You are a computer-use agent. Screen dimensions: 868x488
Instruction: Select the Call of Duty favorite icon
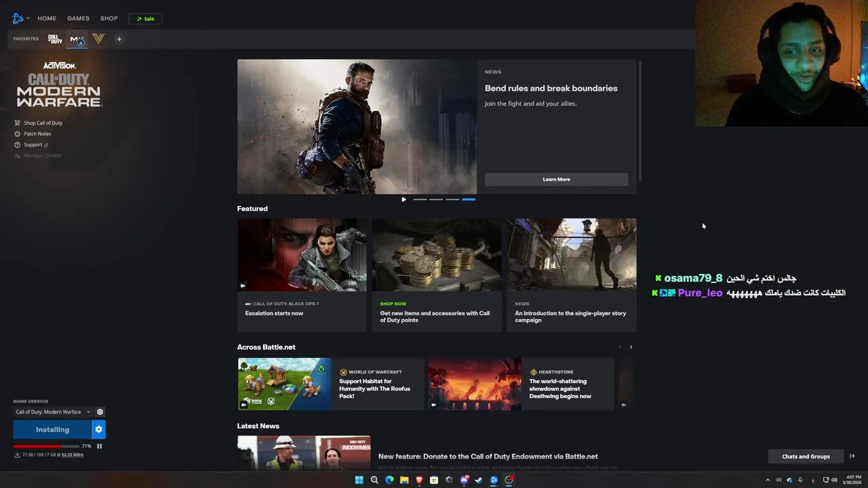point(55,39)
